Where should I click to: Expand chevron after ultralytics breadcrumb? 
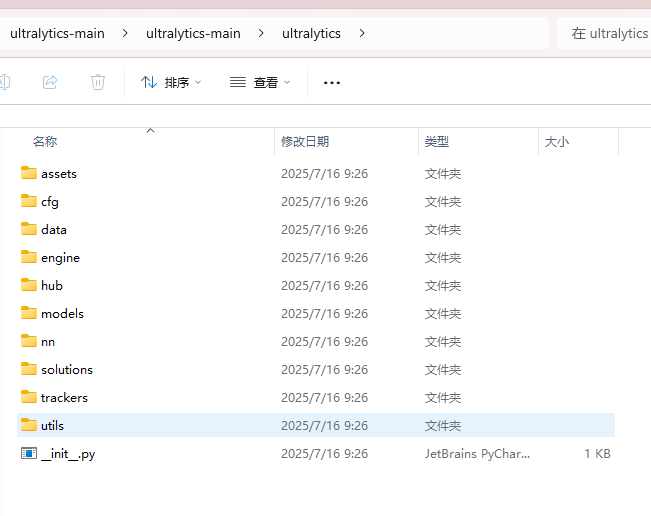tap(362, 33)
